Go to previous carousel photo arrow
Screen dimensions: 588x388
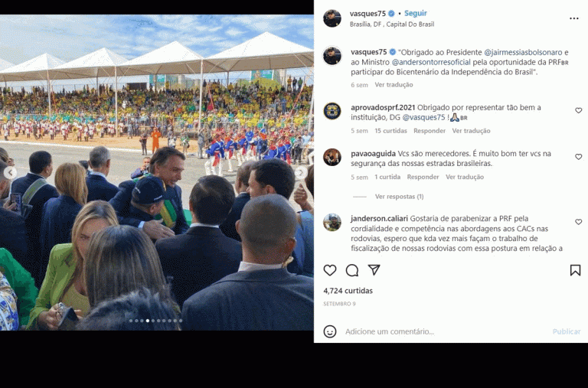[10, 173]
